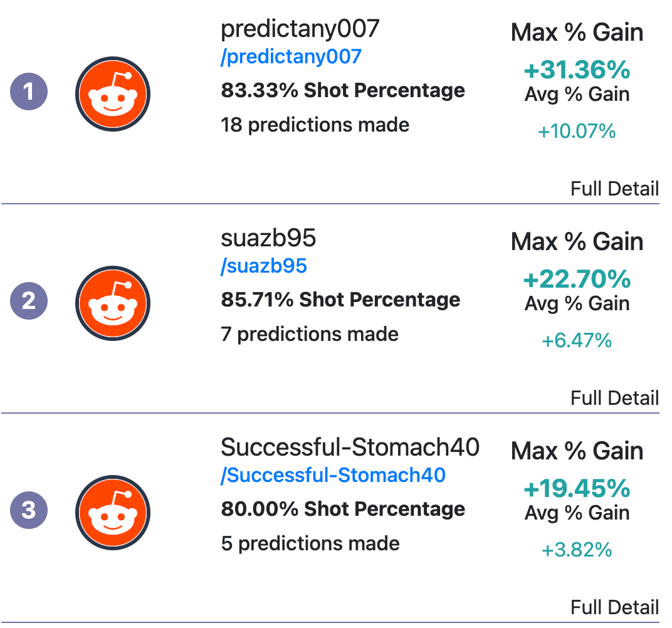Select the predictany007 username heading
The width and height of the screenshot is (672, 628).
(x=300, y=29)
